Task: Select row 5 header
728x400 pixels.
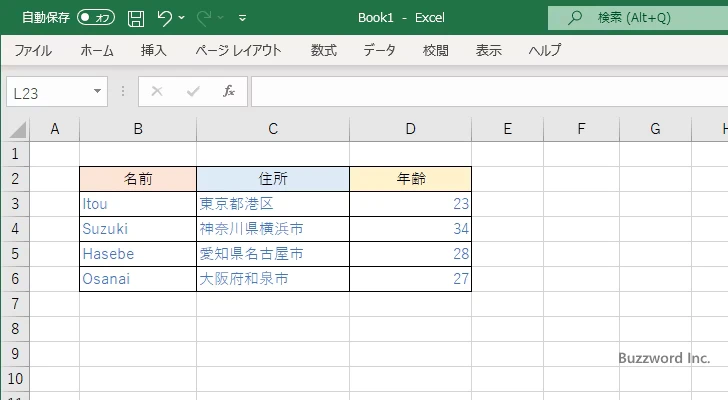Action: tap(15, 254)
